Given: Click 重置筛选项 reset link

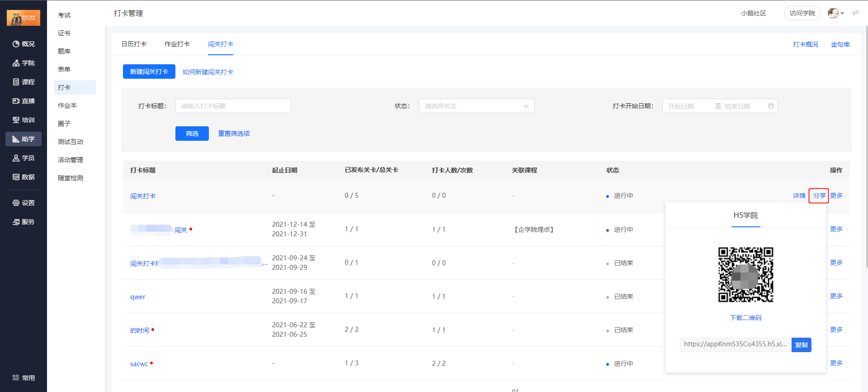Looking at the screenshot, I should pos(234,134).
